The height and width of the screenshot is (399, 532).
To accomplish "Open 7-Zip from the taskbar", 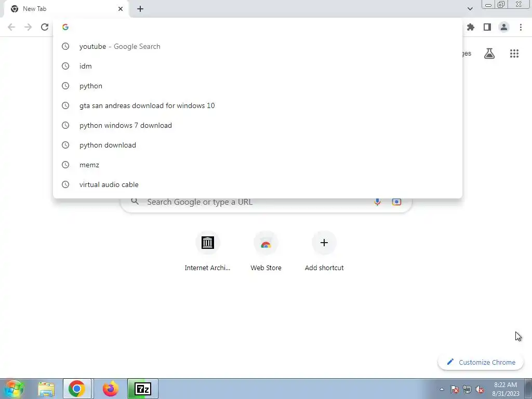I will (x=143, y=389).
